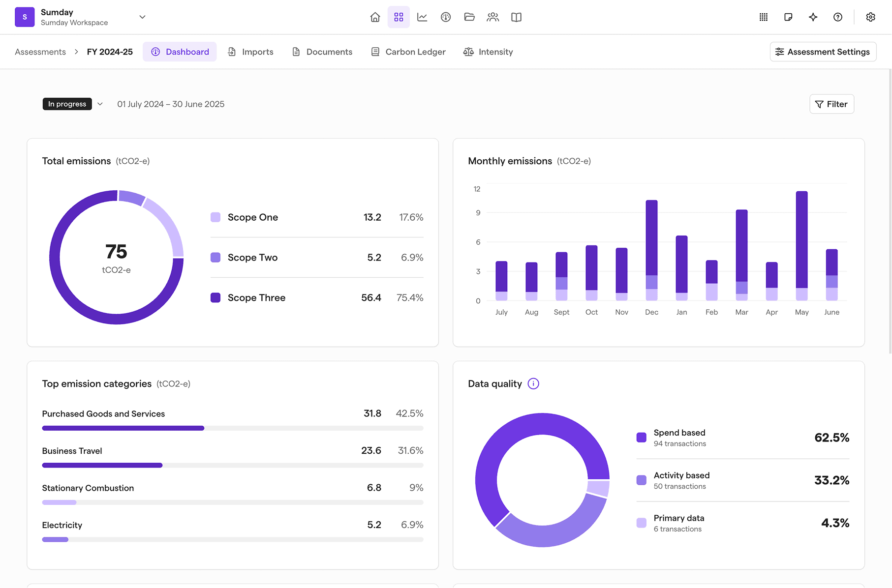Click the Stationary Combustion category label
This screenshot has height=588, width=892.
pyautogui.click(x=88, y=488)
